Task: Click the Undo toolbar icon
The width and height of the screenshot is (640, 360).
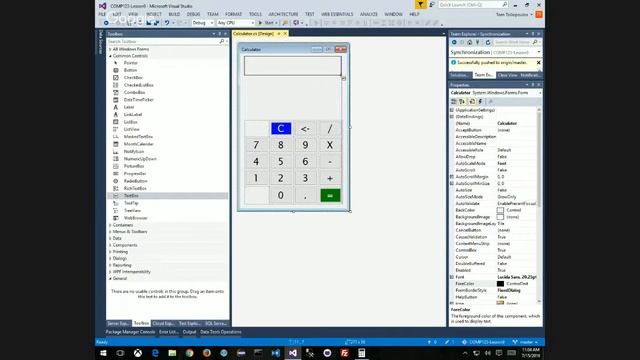Action: [167, 23]
